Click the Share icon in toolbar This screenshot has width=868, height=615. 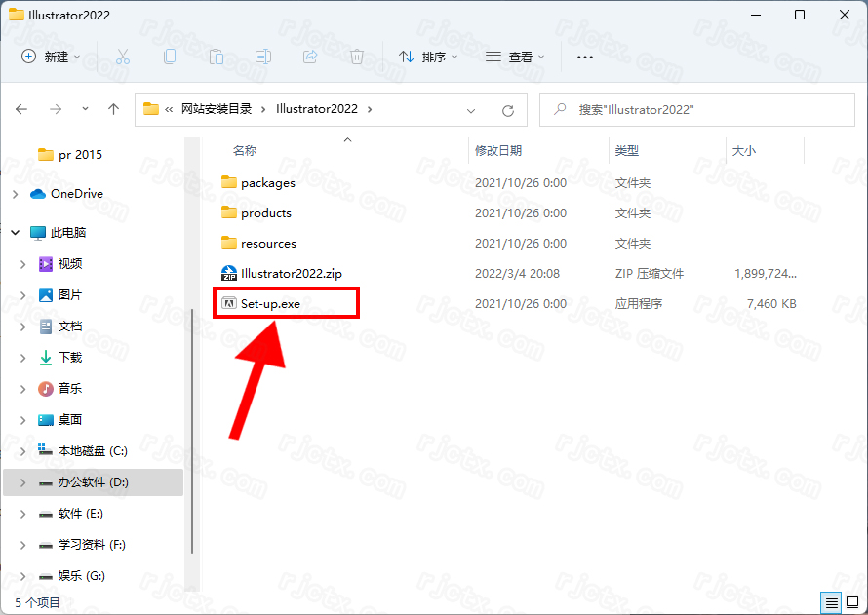click(310, 57)
